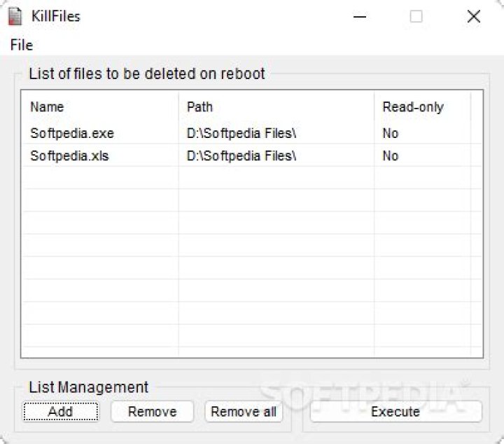
Task: Select the Softpedia.exe file entry
Action: pos(72,133)
